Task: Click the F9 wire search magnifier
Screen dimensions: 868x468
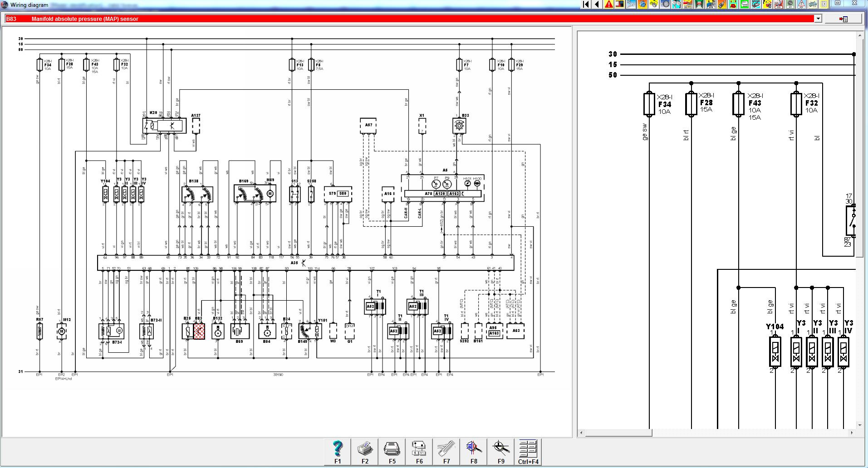Action: pyautogui.click(x=501, y=452)
